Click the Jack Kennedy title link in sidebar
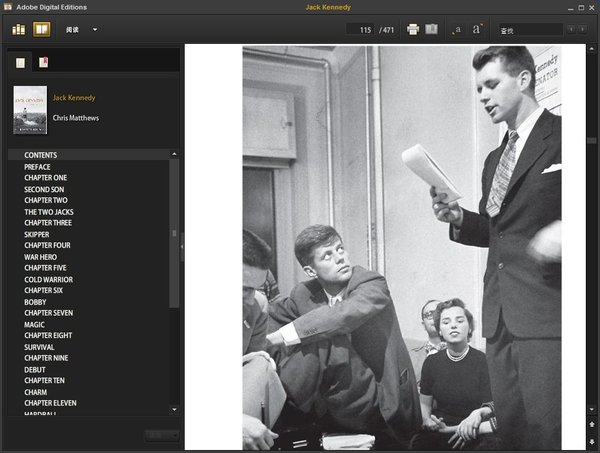This screenshot has height=453, width=600. pos(74,98)
